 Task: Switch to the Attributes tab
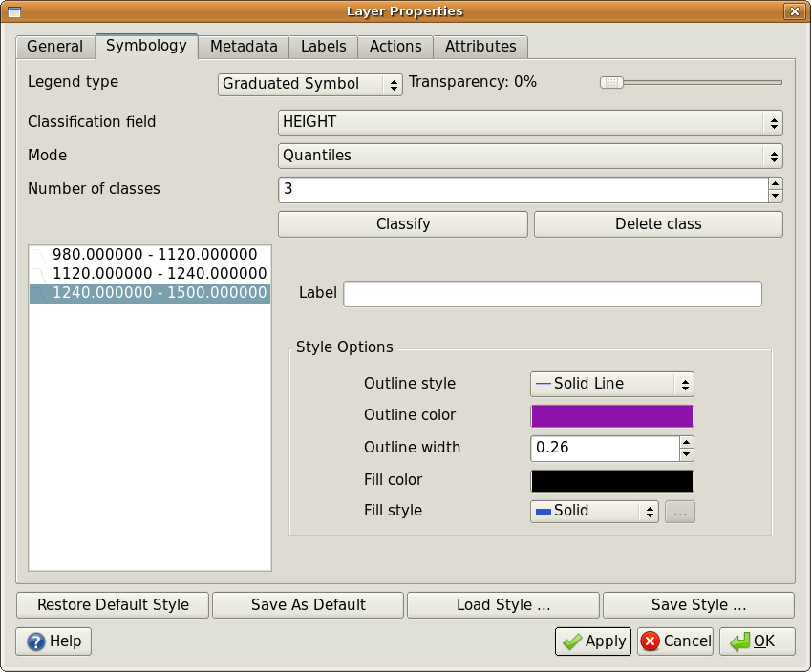[480, 46]
